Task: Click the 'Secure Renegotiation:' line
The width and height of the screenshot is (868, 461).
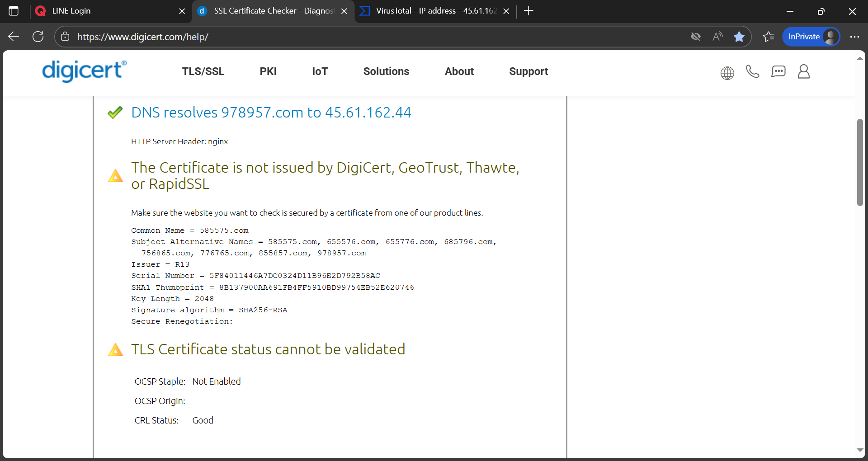Action: pyautogui.click(x=182, y=321)
